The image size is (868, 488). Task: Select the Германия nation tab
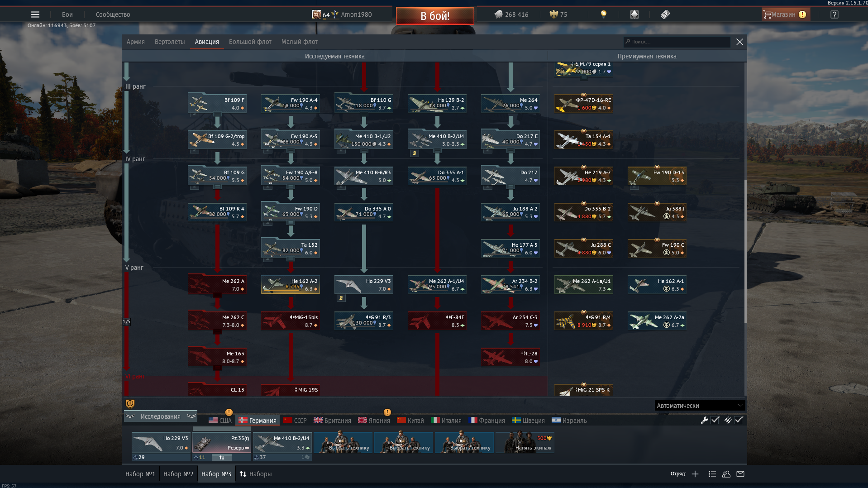258,421
